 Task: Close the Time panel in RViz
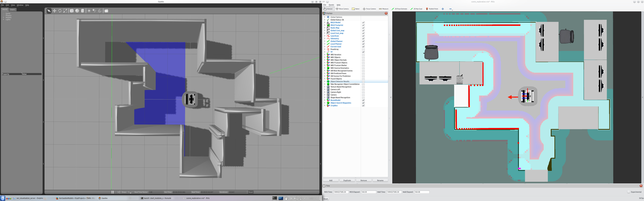[x=641, y=186]
